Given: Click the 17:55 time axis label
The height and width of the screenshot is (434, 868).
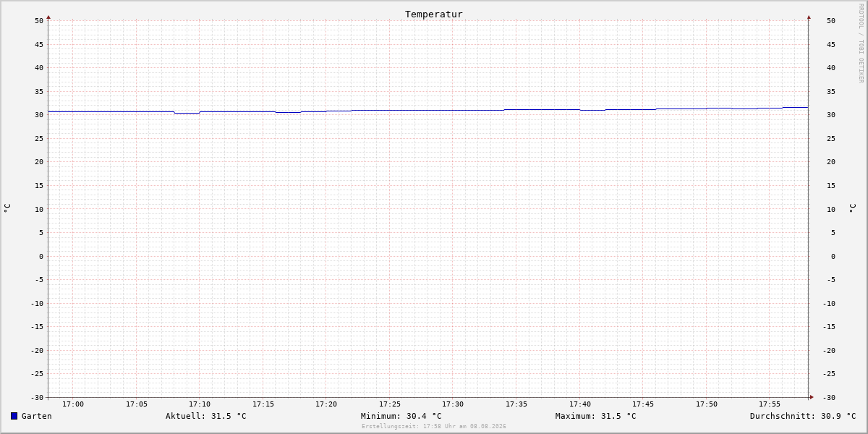Looking at the screenshot, I should point(770,404).
